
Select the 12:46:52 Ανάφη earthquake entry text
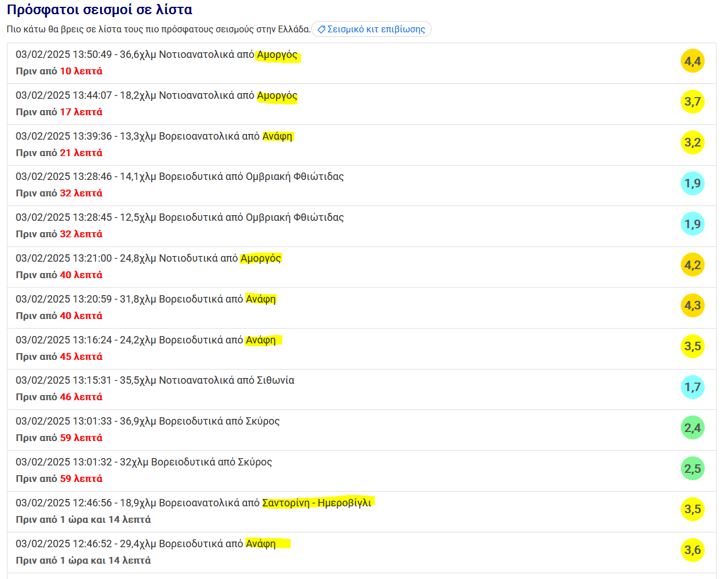(146, 544)
